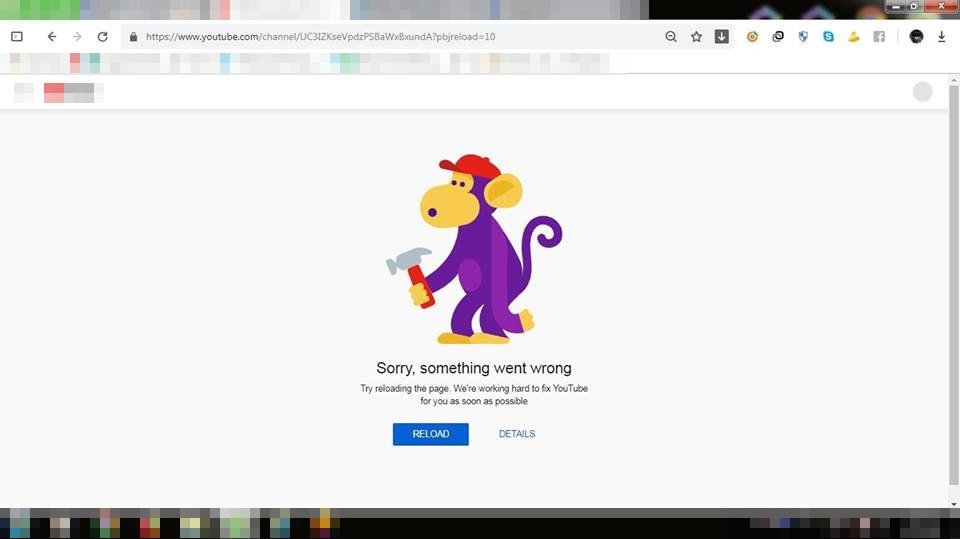Click the blue RELOAD button
The width and height of the screenshot is (960, 539).
430,434
